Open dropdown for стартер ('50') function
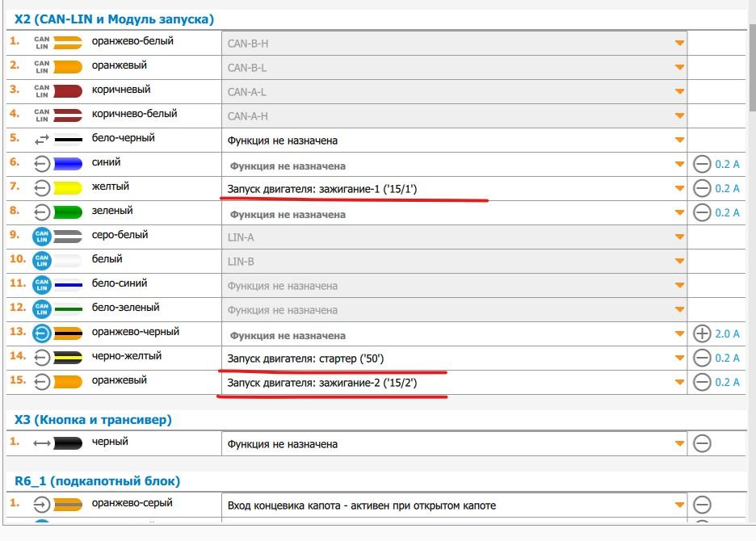The image size is (756, 541). (679, 359)
